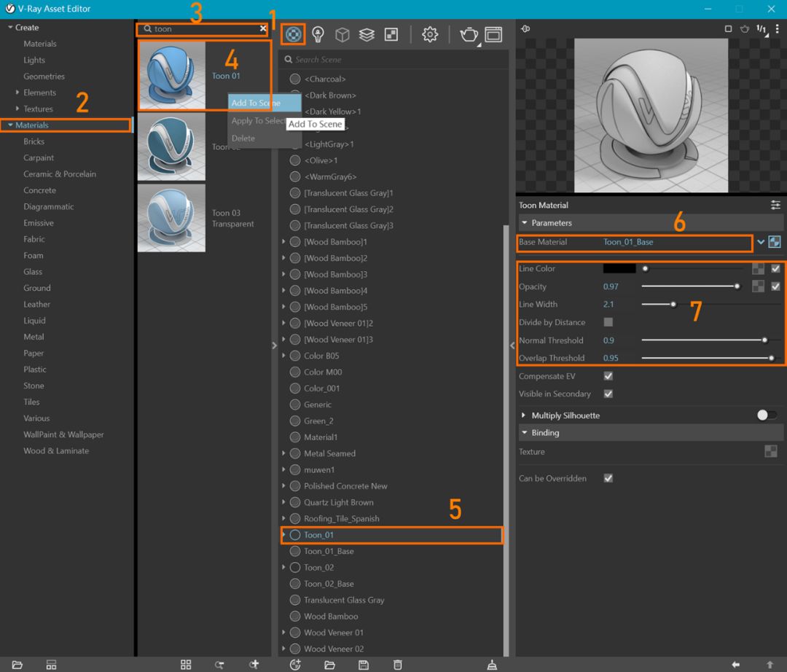The width and height of the screenshot is (787, 672).
Task: Open the preview's three-dot options menu
Action: click(x=777, y=29)
